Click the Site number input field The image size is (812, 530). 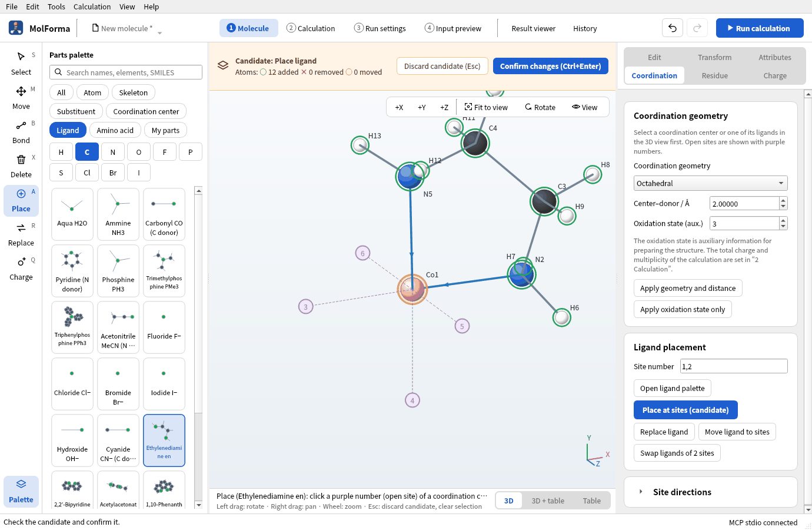[x=734, y=366]
